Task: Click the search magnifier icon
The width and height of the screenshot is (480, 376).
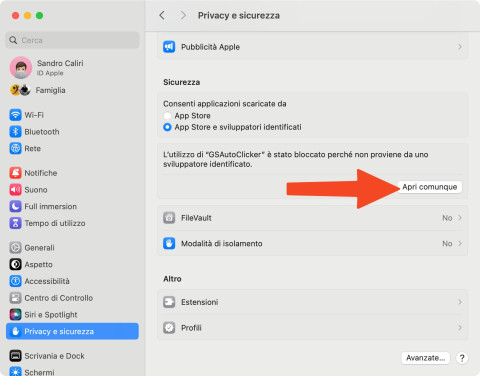Action: pos(13,40)
